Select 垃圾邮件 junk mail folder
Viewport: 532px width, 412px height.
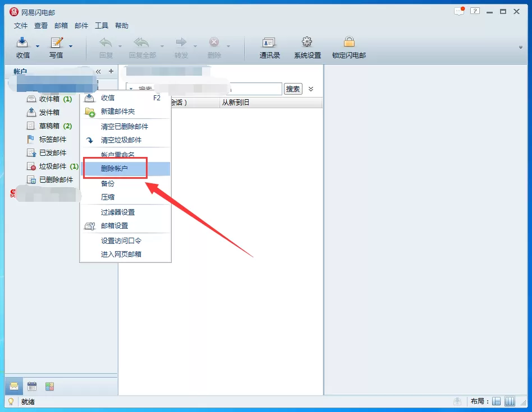click(53, 166)
